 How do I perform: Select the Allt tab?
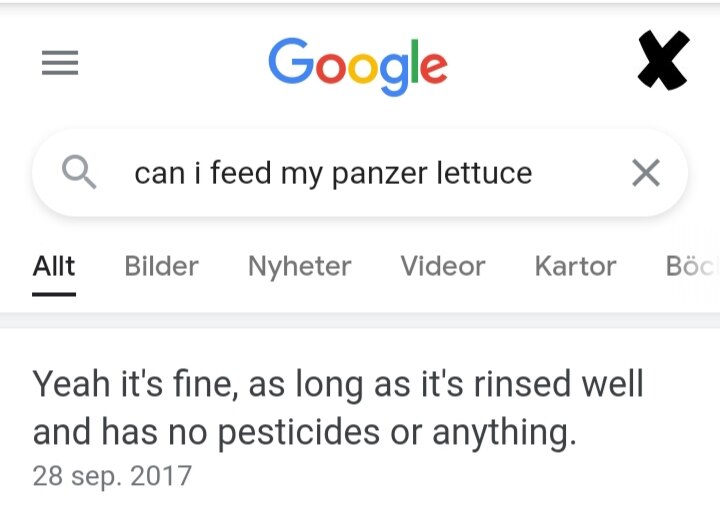pos(54,266)
